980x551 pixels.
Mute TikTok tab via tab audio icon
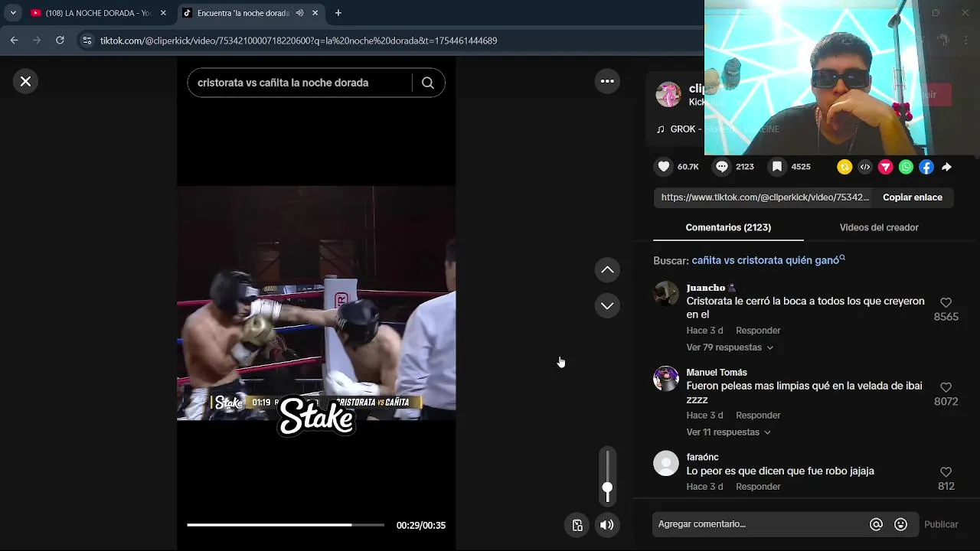[x=299, y=13]
